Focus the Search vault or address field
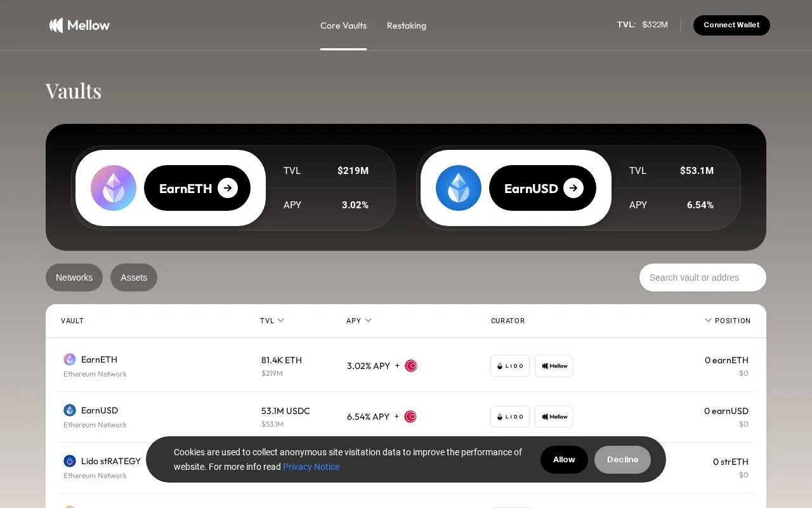The width and height of the screenshot is (812, 508). (703, 277)
